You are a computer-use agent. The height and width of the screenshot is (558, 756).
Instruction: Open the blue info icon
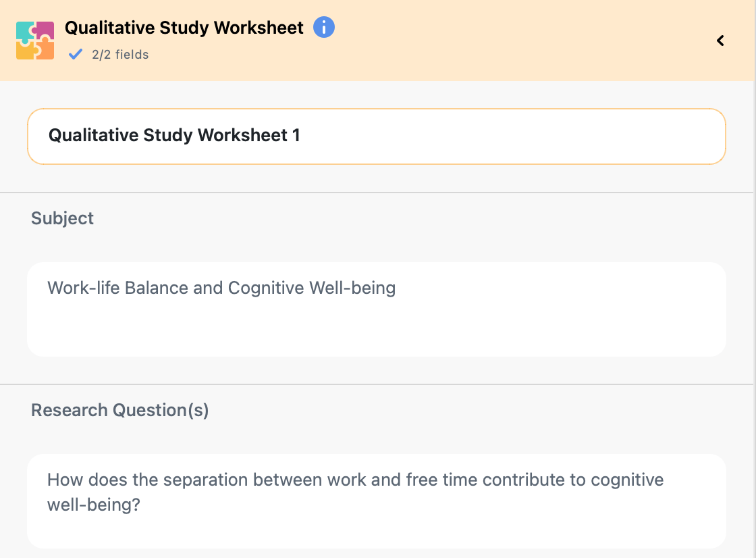[324, 28]
